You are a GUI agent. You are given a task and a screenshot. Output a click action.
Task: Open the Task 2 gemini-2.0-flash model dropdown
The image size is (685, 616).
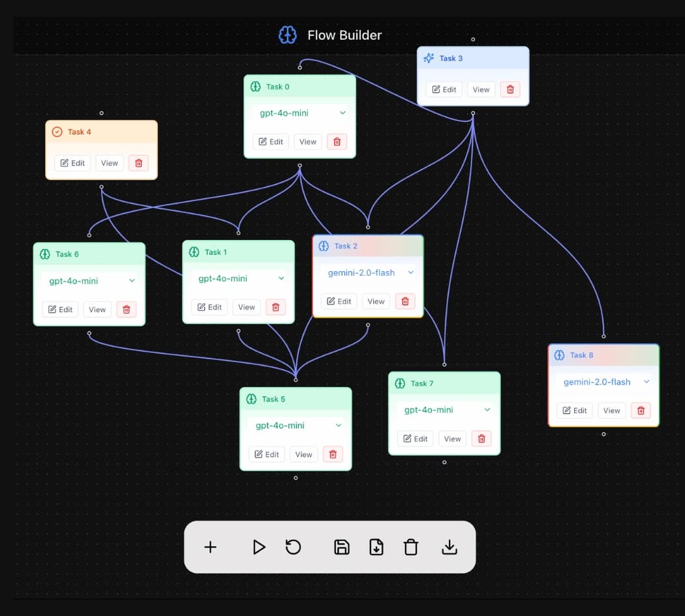click(x=368, y=272)
